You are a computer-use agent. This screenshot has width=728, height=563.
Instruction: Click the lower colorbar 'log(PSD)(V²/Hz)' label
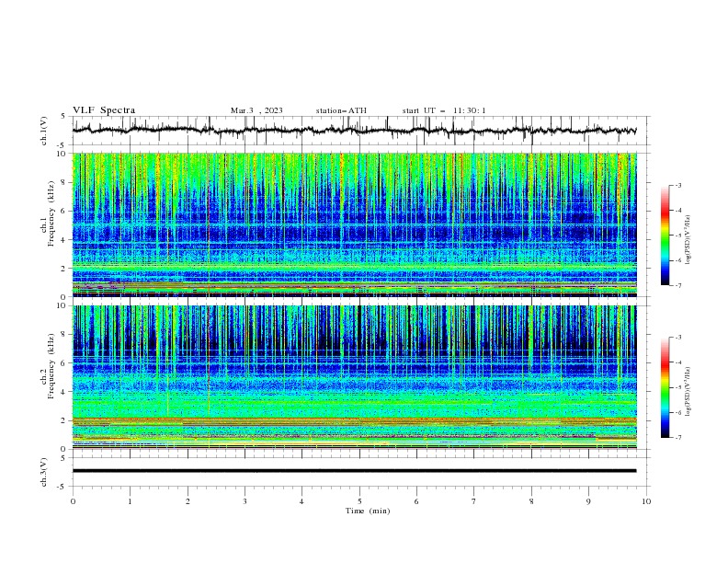[x=688, y=392]
